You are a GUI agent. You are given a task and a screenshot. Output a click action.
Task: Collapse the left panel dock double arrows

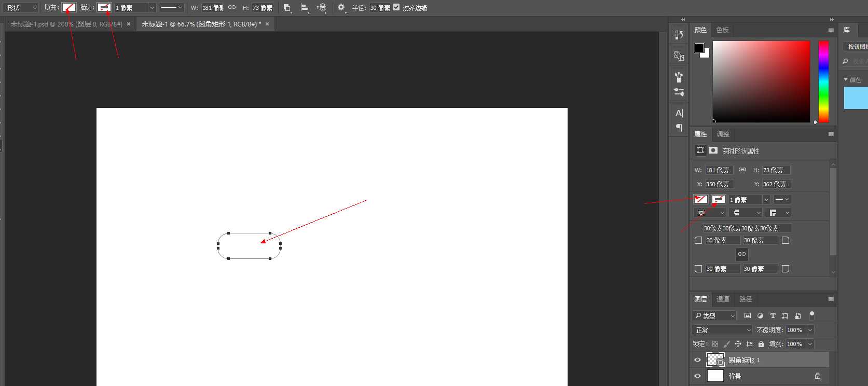(x=683, y=20)
